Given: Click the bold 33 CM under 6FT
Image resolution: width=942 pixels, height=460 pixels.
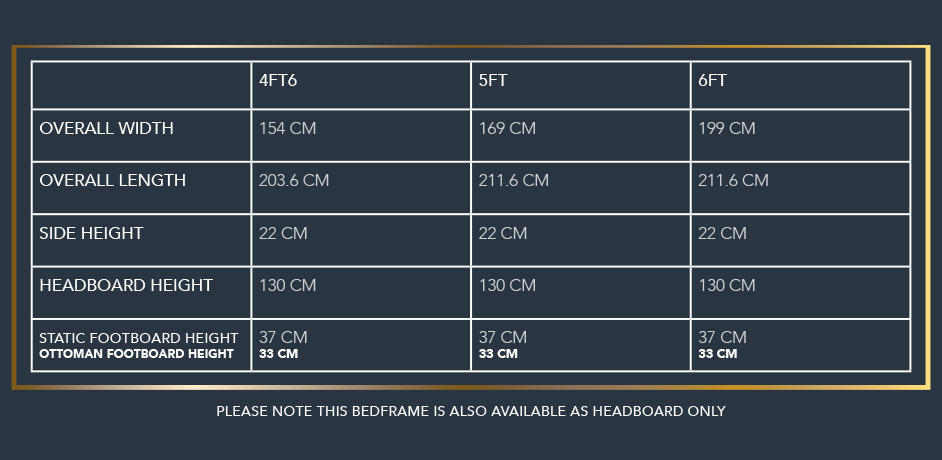Looking at the screenshot, I should point(717,354).
